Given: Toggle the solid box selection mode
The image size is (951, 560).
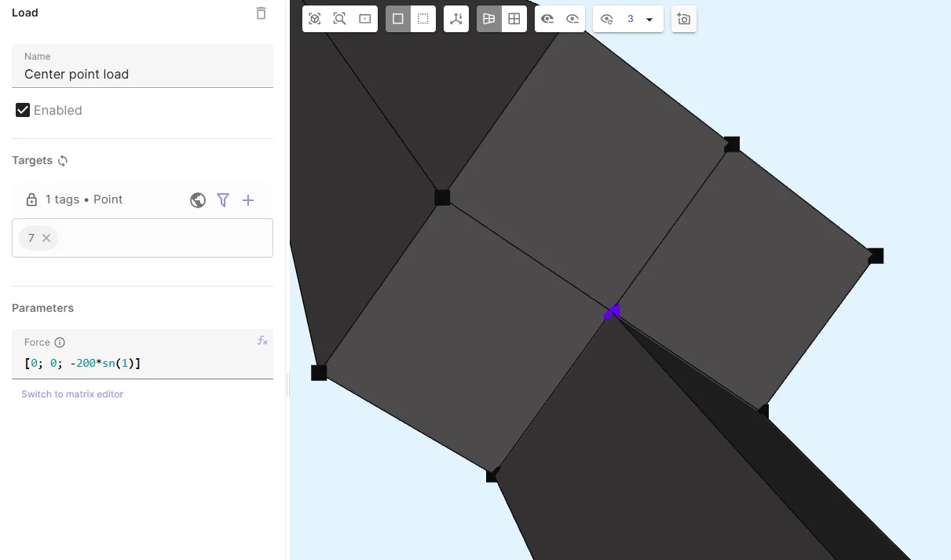Looking at the screenshot, I should 398,19.
